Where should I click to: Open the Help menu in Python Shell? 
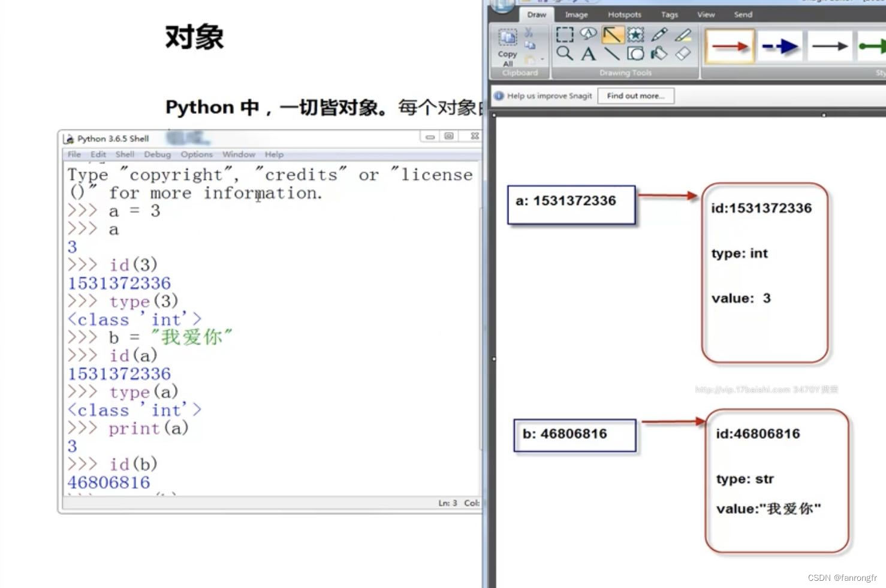tap(274, 155)
